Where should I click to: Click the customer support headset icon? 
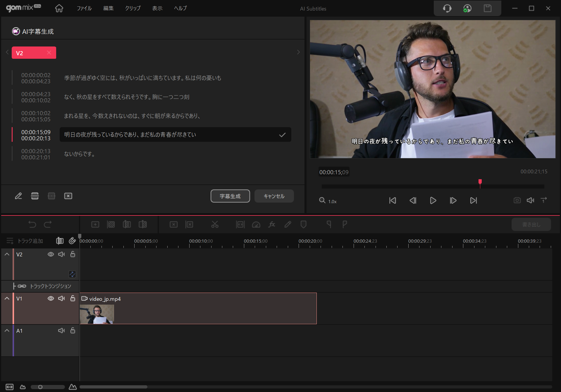(447, 8)
